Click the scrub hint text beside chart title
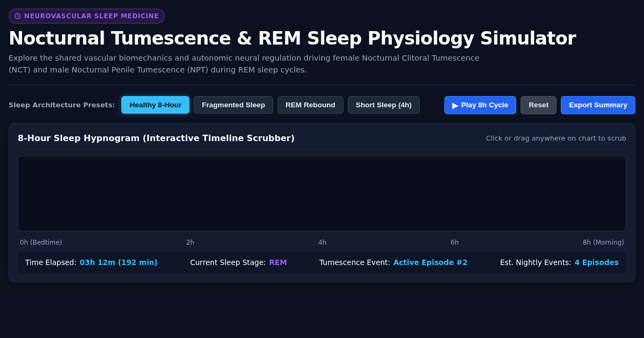 point(556,138)
